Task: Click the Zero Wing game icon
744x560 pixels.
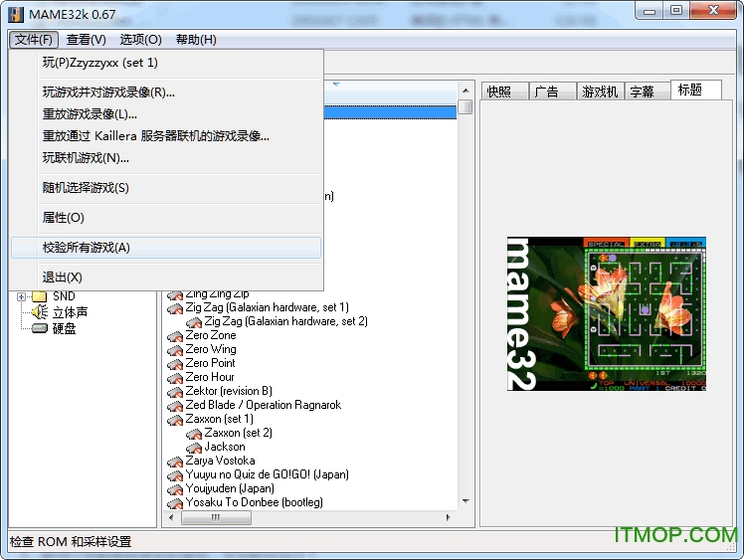Action: coord(175,350)
